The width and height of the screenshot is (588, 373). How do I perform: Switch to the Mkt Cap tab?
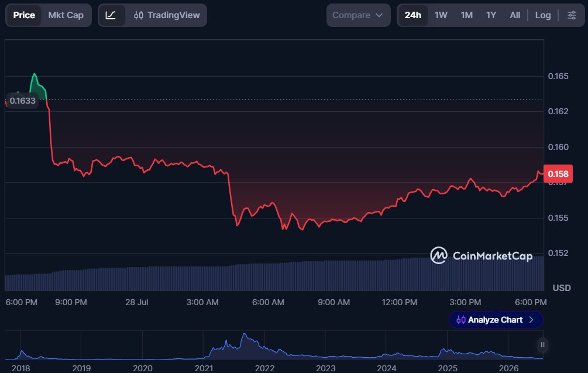(66, 15)
